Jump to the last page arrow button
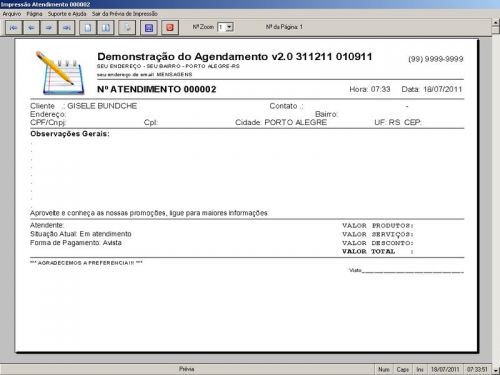Image resolution: width=500 pixels, height=375 pixels. (x=66, y=28)
